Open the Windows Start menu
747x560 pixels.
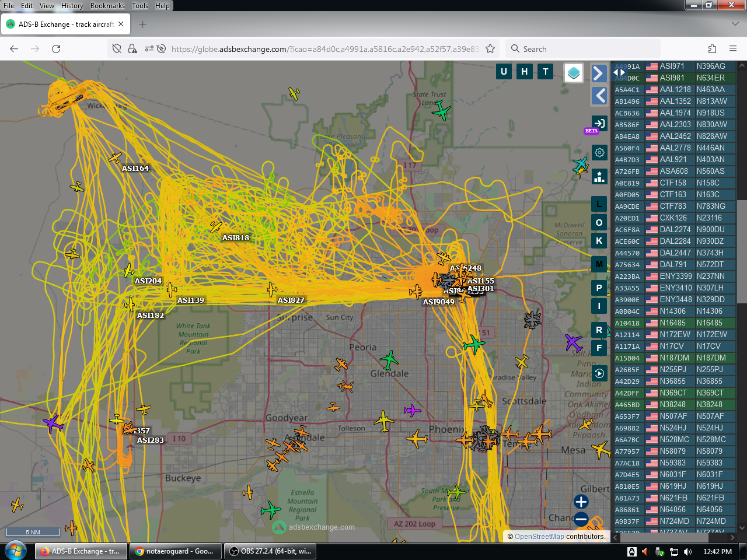[16, 551]
